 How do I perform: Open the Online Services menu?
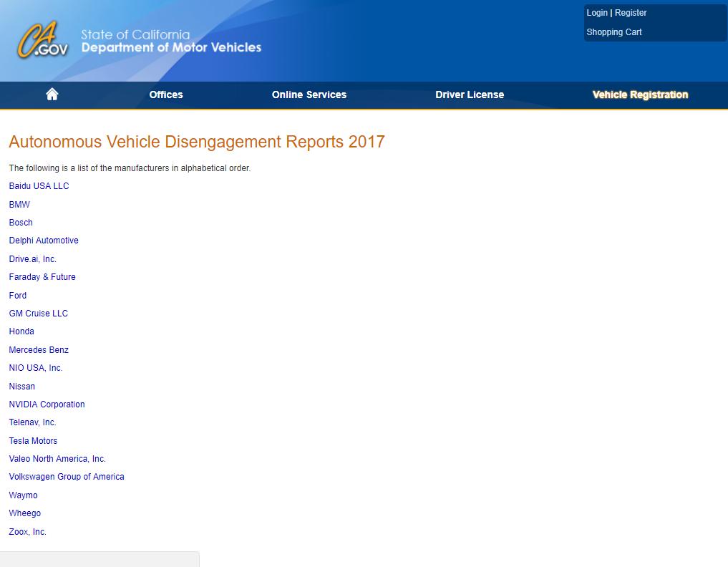[x=309, y=94]
